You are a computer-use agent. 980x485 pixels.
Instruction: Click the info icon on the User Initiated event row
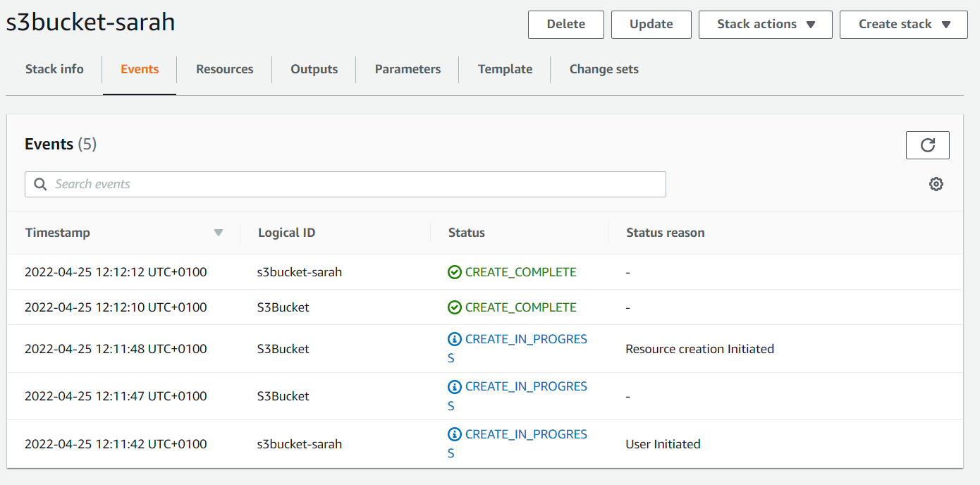[455, 434]
